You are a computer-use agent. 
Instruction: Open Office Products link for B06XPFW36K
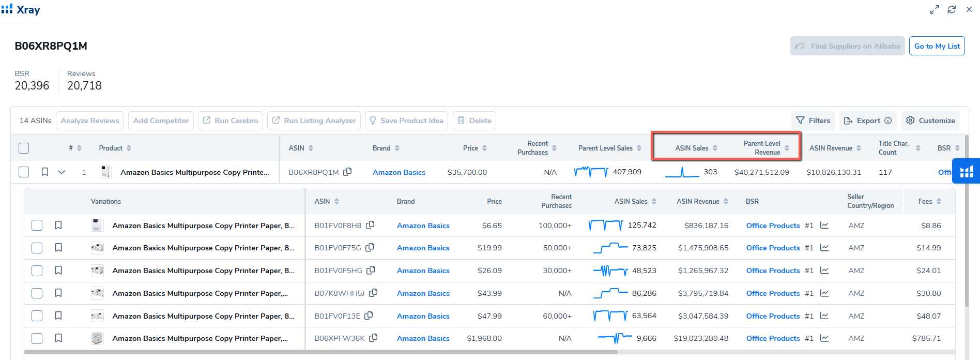(773, 338)
